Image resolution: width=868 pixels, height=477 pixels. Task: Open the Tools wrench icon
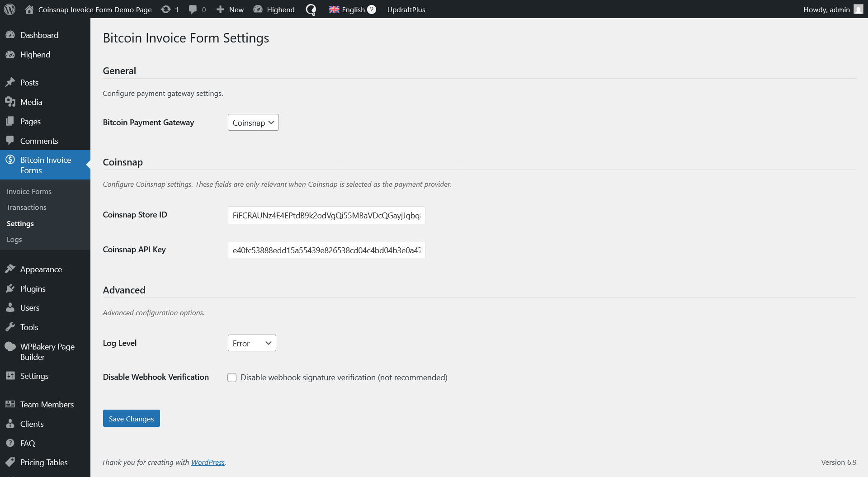(10, 327)
